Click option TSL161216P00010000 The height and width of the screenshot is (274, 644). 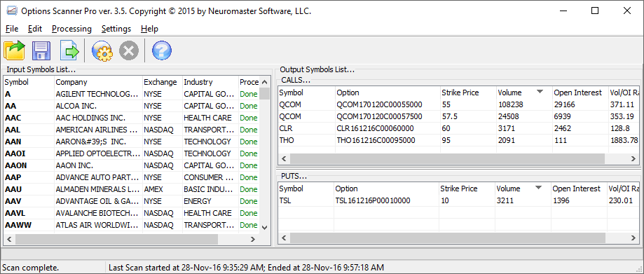coord(373,201)
